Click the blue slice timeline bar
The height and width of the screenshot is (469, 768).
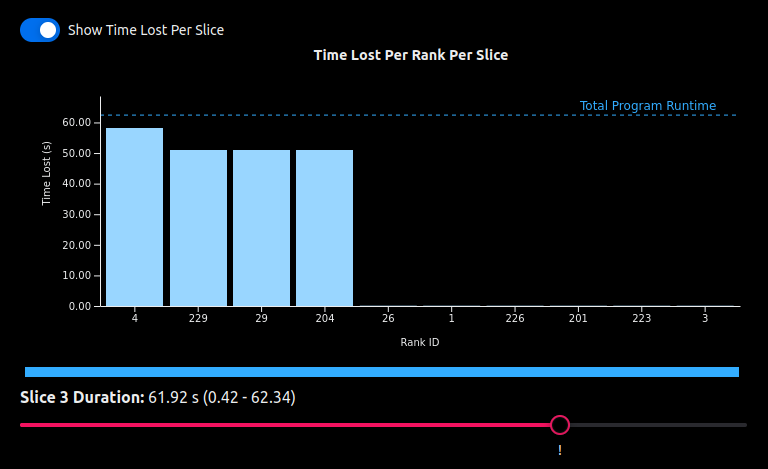click(381, 372)
